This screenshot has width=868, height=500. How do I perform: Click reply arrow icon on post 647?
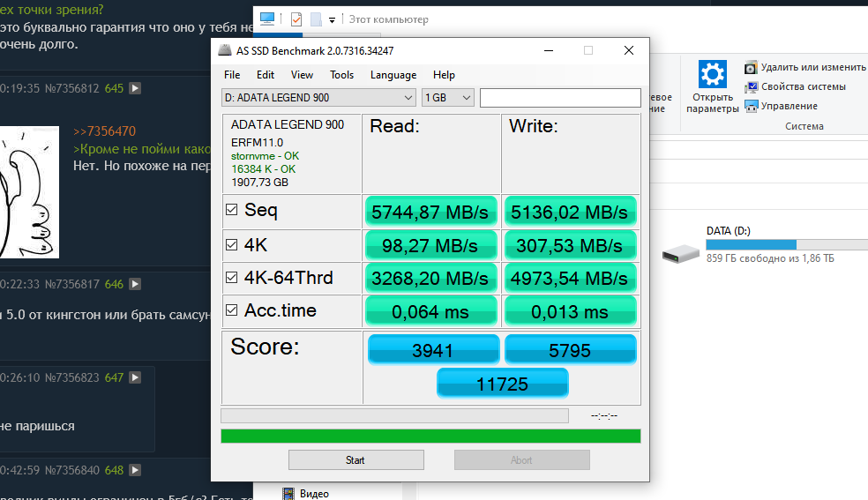click(x=135, y=377)
